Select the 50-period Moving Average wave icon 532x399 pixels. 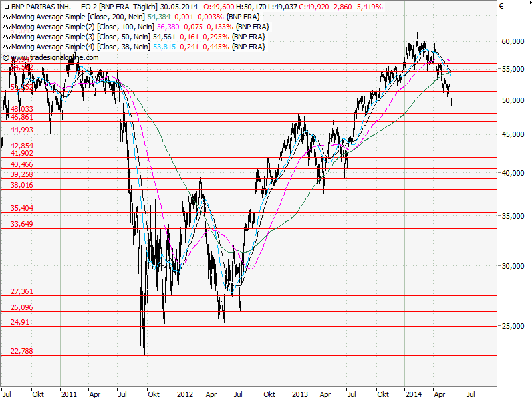tap(8, 37)
